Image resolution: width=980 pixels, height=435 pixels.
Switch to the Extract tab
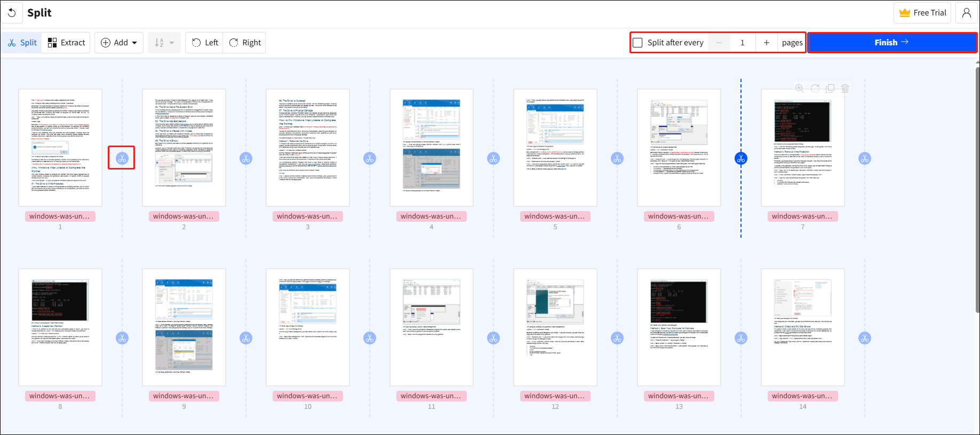(x=67, y=43)
